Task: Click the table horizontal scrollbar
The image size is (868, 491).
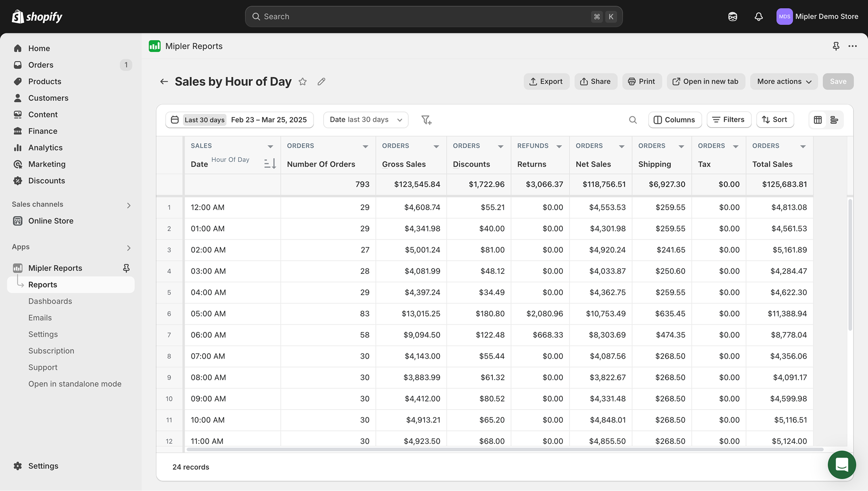Action: click(505, 449)
